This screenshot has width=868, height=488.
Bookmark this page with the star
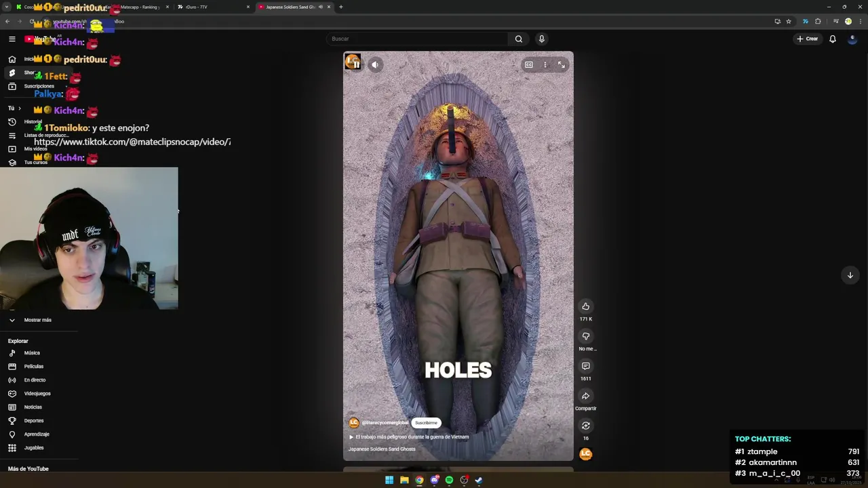tap(789, 21)
